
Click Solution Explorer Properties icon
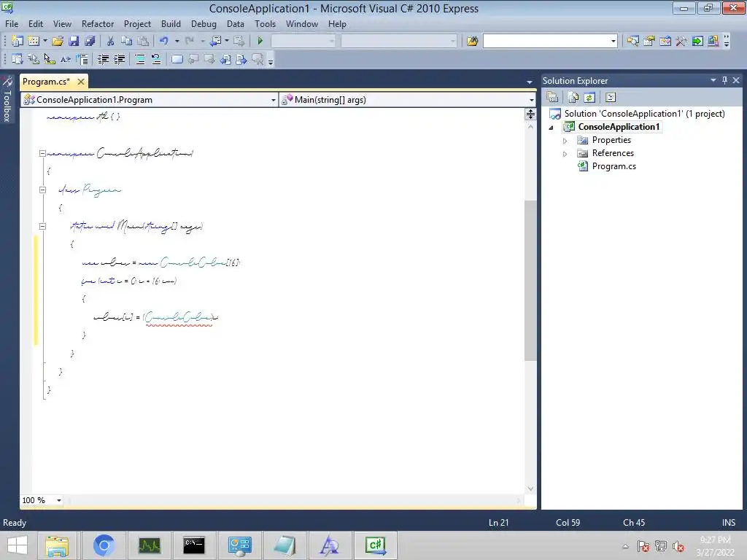[553, 97]
